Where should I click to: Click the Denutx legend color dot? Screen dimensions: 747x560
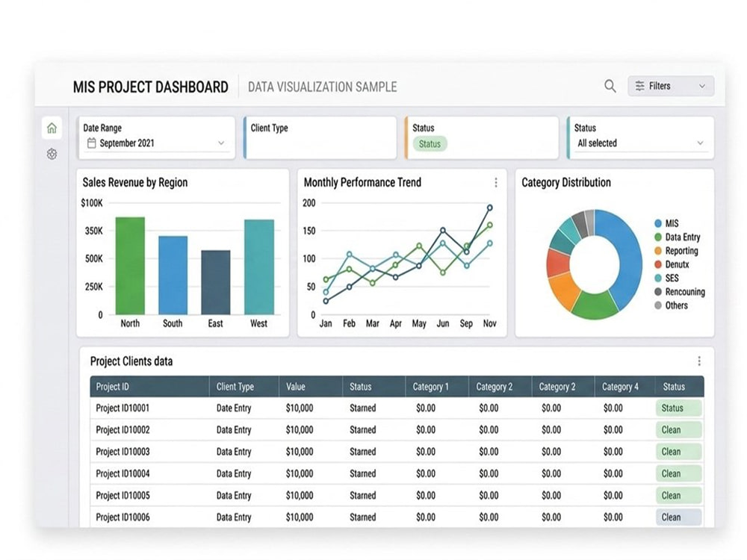pyautogui.click(x=658, y=264)
